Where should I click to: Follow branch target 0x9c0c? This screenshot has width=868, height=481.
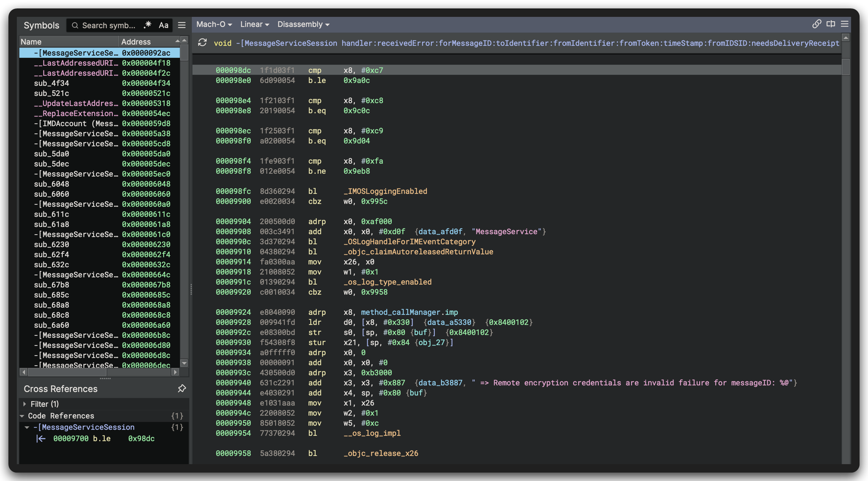[357, 111]
